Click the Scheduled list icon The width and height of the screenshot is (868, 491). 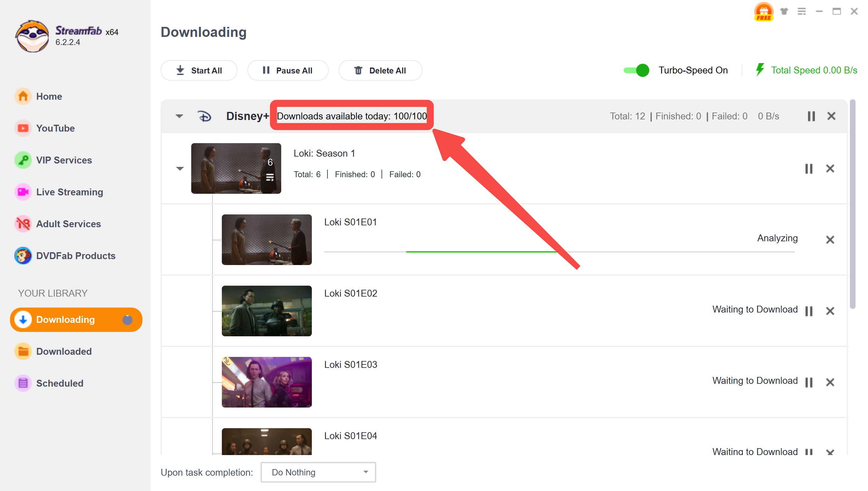(x=23, y=383)
